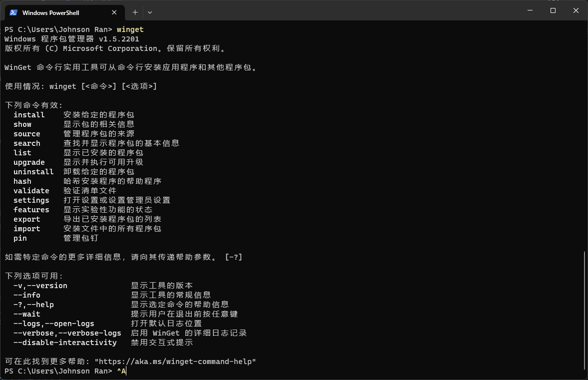Expand the new tab profile dropdown chevron

pyautogui.click(x=150, y=12)
